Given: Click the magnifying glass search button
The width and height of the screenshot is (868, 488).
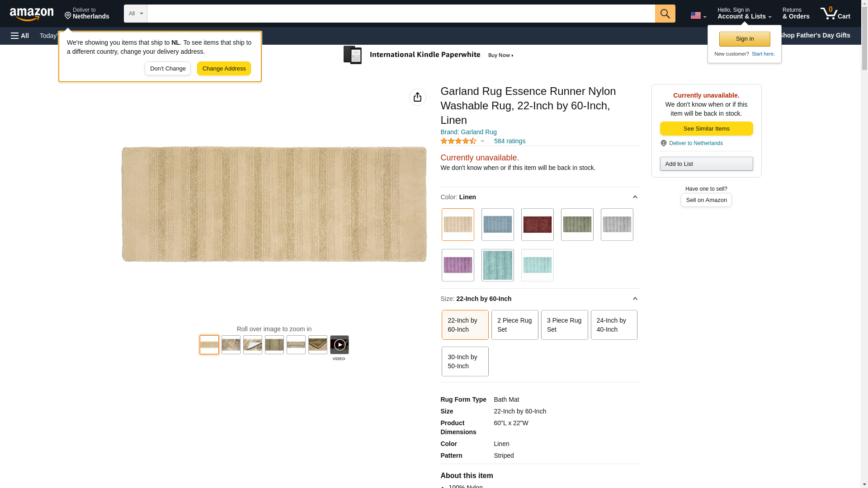Looking at the screenshot, I should 665,14.
